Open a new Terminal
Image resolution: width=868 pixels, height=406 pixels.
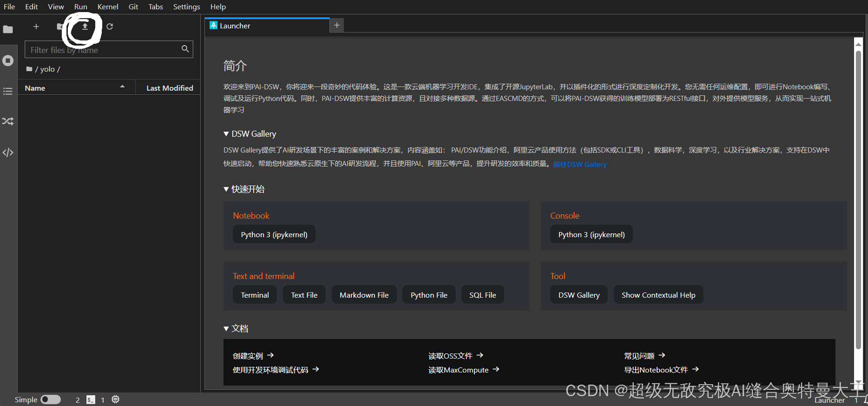[x=255, y=295]
